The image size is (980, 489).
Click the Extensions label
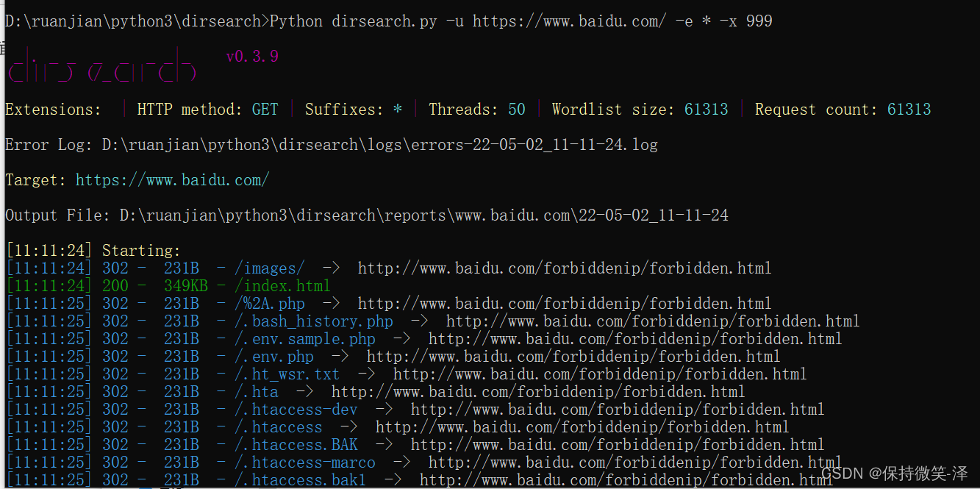53,110
